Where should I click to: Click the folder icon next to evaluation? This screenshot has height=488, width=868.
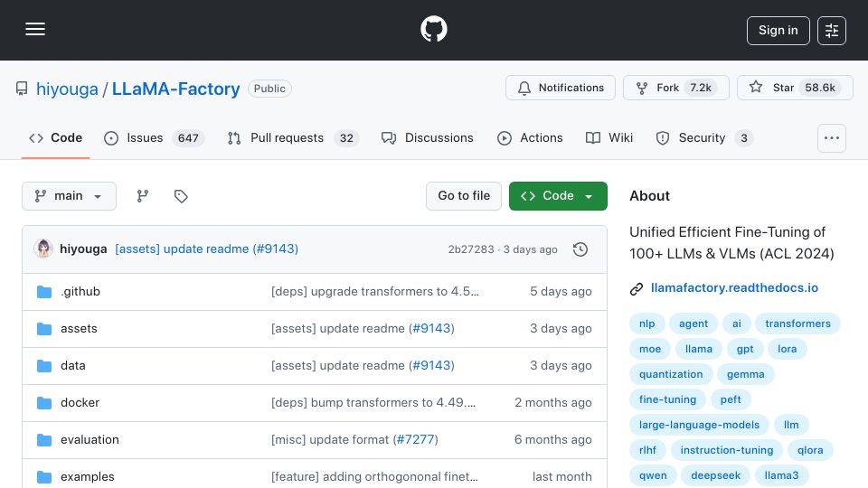[44, 440]
